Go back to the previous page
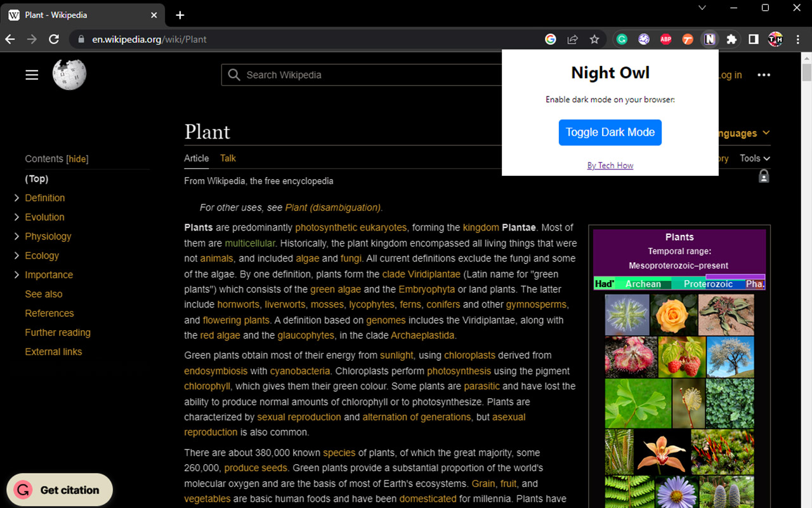This screenshot has width=812, height=508. (10, 39)
